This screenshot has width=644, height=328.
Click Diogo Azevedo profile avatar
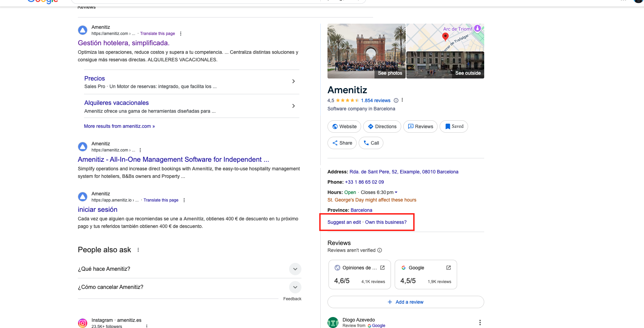[333, 323]
